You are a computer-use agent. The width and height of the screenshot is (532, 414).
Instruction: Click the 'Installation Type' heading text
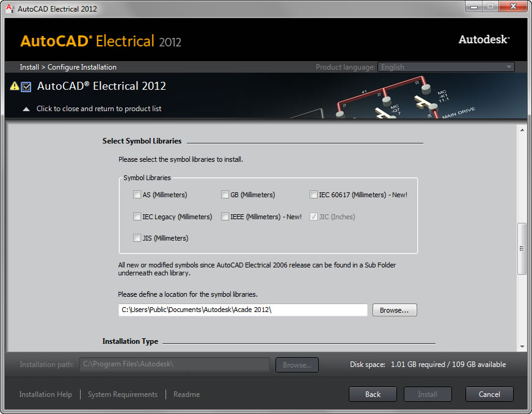130,341
